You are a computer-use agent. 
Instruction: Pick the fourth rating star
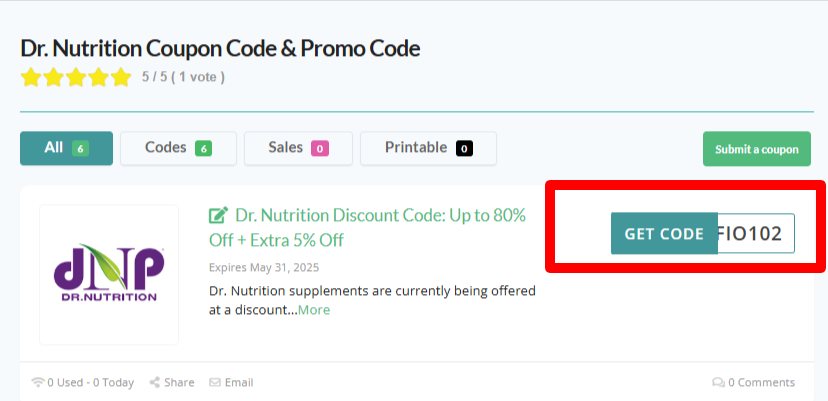pyautogui.click(x=99, y=77)
